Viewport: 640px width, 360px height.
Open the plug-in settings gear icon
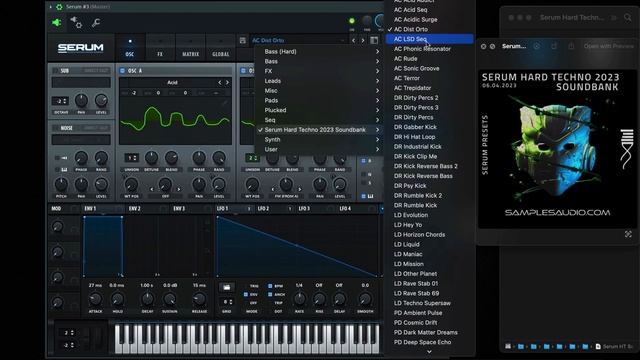pyautogui.click(x=76, y=22)
